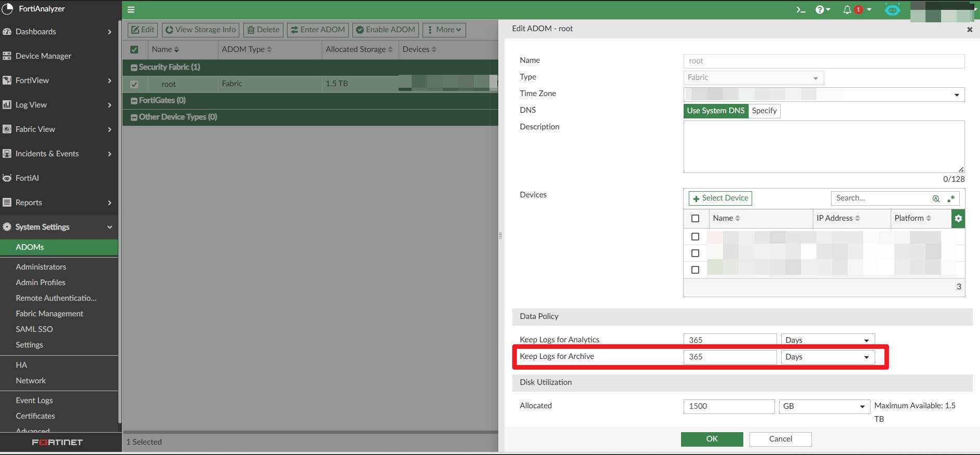Sort devices by Platform column
This screenshot has width=980, height=455.
click(913, 218)
